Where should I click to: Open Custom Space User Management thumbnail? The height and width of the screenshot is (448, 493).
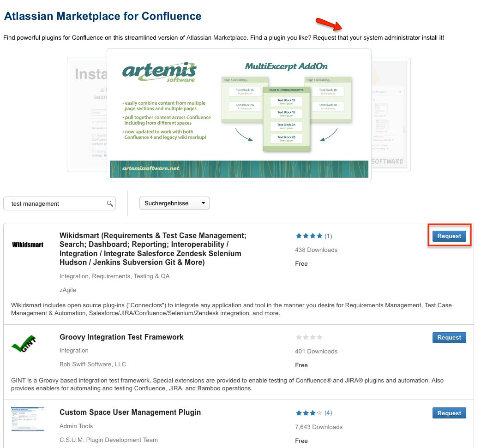coord(28,419)
